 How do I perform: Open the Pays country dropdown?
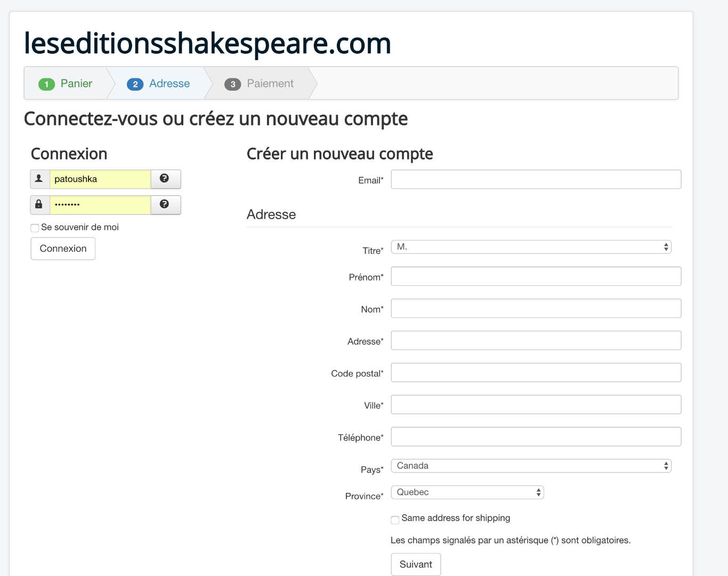point(531,466)
